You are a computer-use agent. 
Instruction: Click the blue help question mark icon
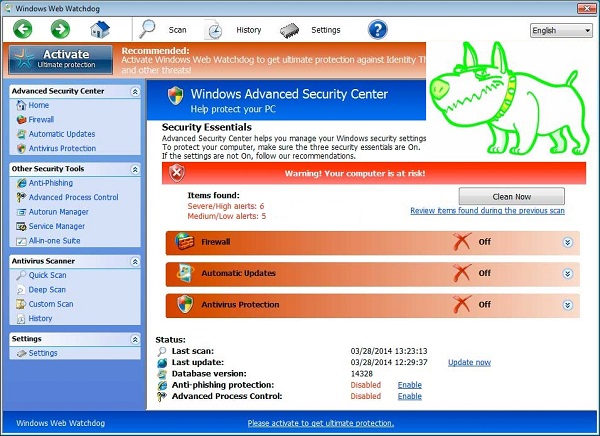tap(377, 29)
